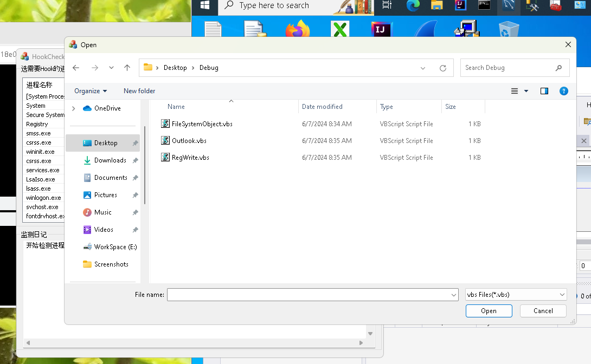Sort files by Type column
Viewport: 591px width, 364px height.
click(x=387, y=107)
